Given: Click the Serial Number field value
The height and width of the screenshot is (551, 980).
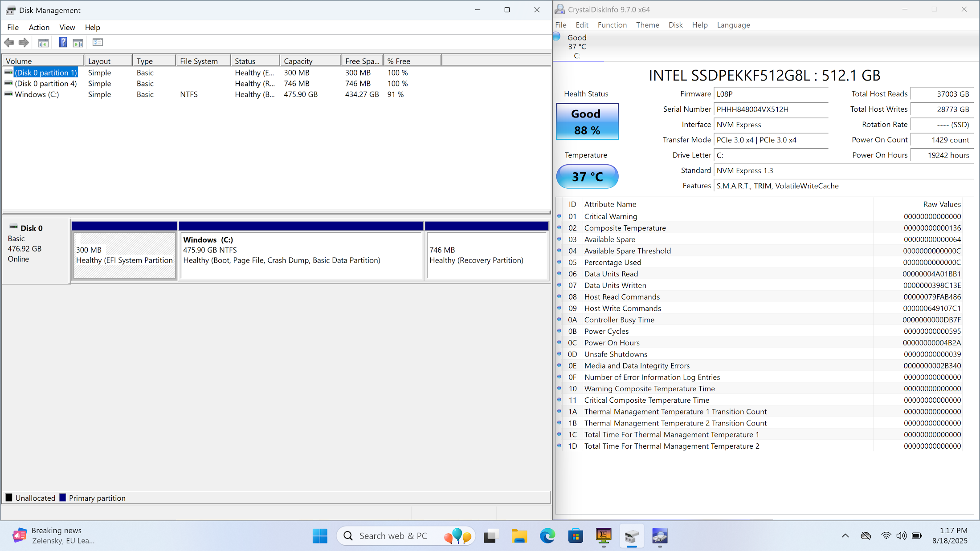Looking at the screenshot, I should click(x=771, y=109).
